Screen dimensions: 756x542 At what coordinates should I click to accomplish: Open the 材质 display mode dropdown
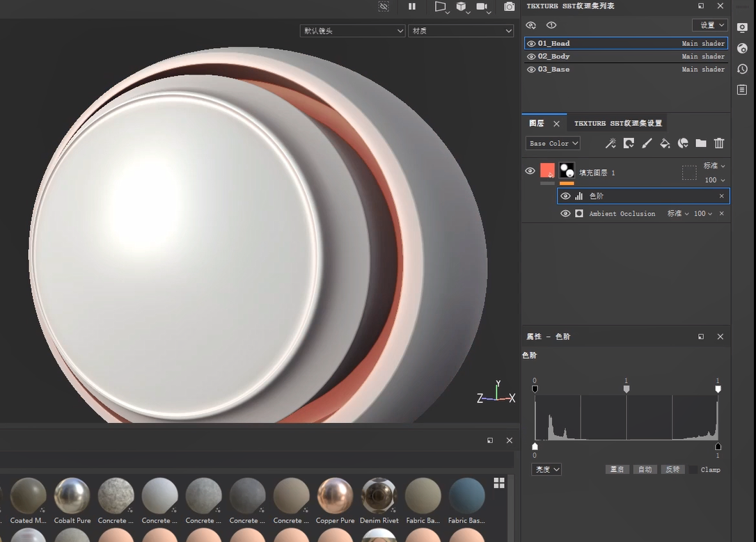pyautogui.click(x=461, y=31)
